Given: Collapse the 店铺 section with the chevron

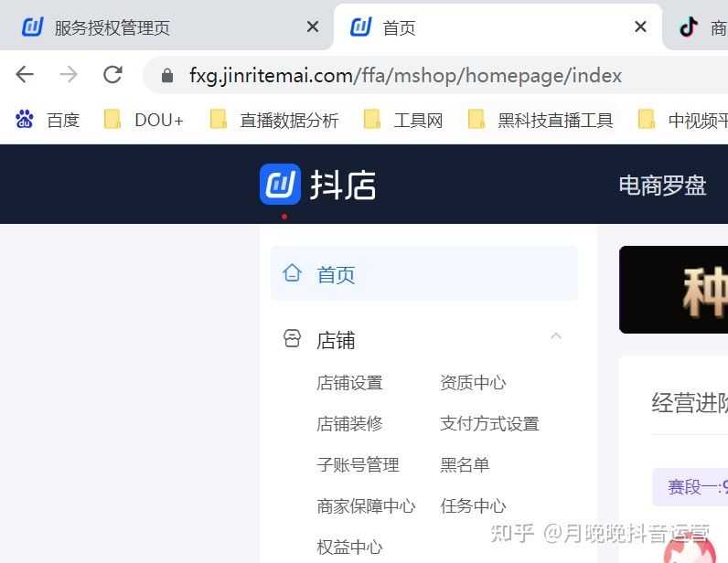Looking at the screenshot, I should point(556,336).
